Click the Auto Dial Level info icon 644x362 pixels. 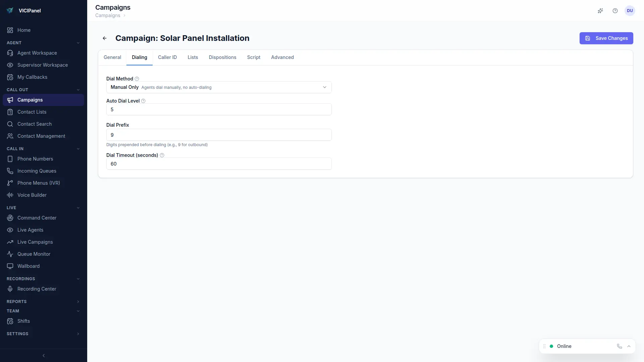(143, 101)
